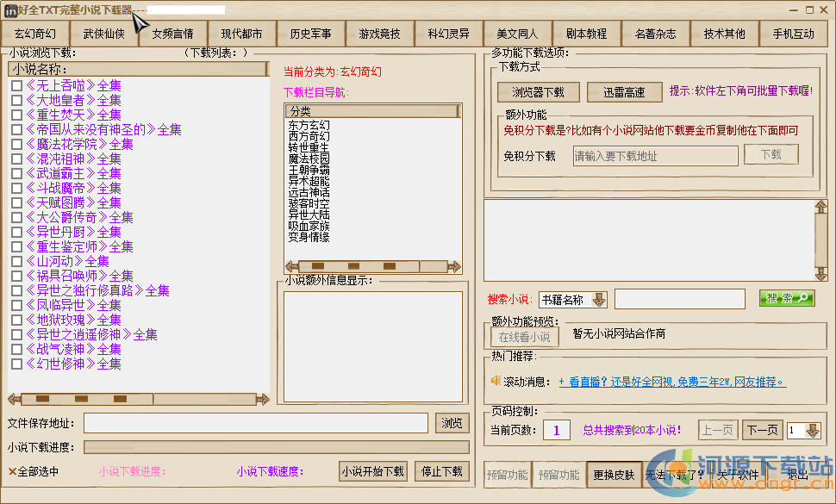Toggle the 全部选中 select-all checkbox
This screenshot has width=836, height=504.
pyautogui.click(x=13, y=471)
